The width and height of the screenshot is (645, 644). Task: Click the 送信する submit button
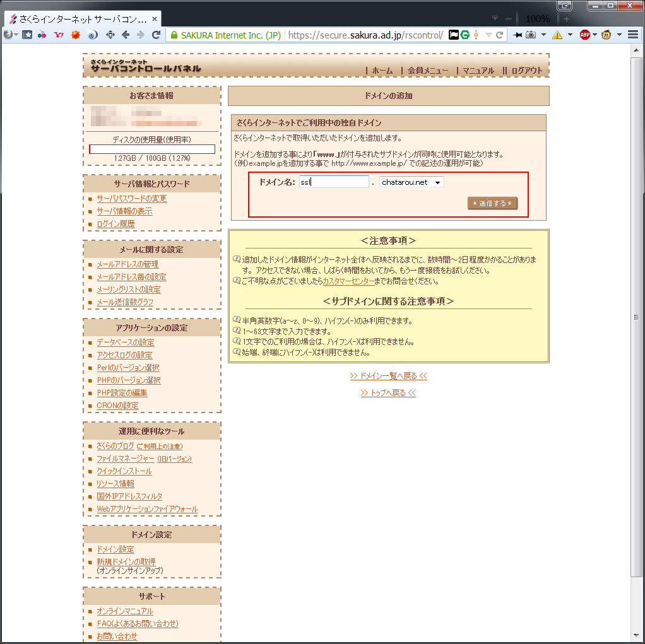492,203
